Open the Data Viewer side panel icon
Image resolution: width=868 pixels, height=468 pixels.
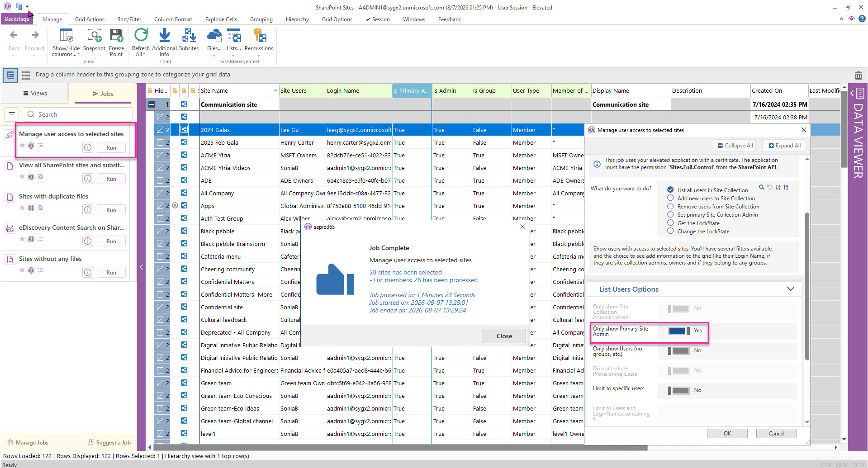(860, 93)
